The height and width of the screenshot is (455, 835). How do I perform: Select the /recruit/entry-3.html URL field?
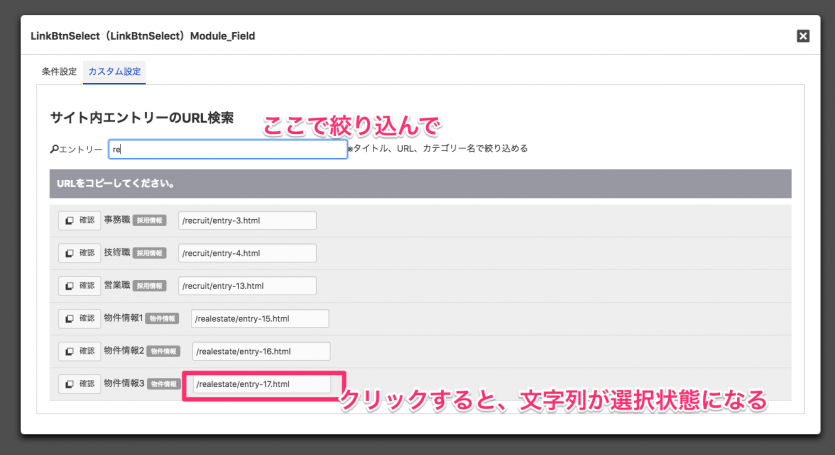pyautogui.click(x=247, y=220)
